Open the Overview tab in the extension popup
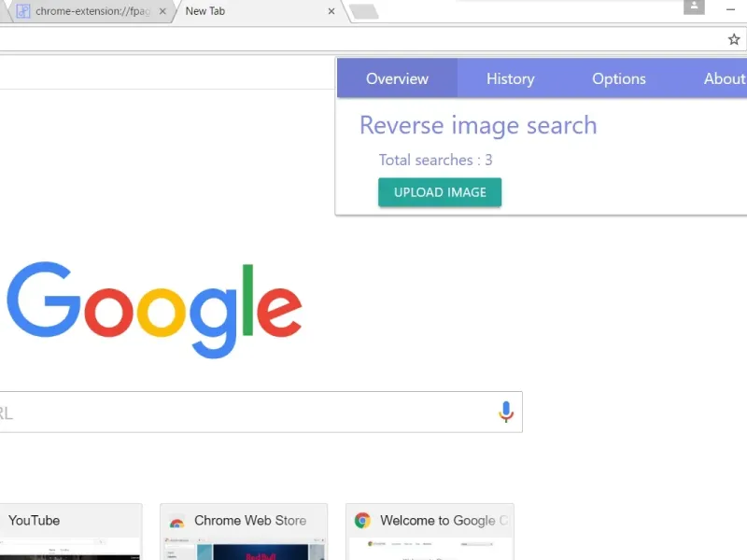 point(398,78)
